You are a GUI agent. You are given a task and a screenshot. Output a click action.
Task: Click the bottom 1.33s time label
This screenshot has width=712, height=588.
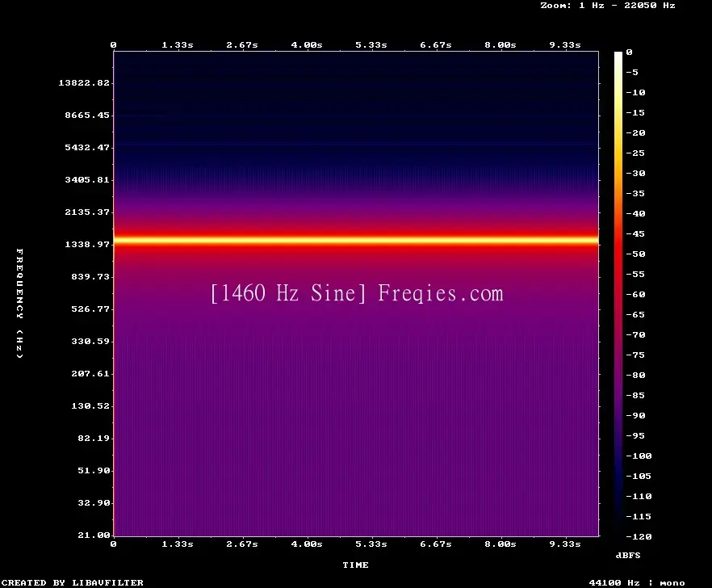point(178,544)
